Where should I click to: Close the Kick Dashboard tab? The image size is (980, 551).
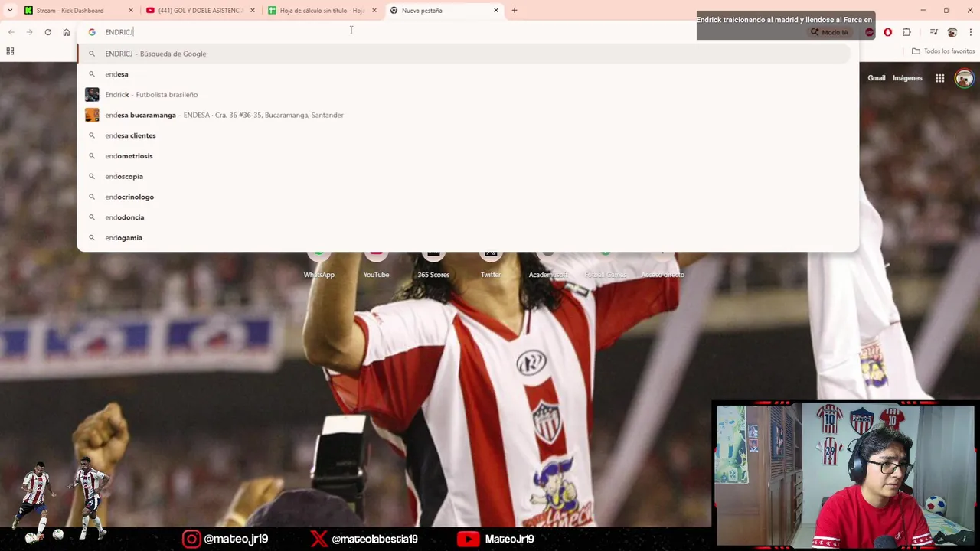point(130,11)
